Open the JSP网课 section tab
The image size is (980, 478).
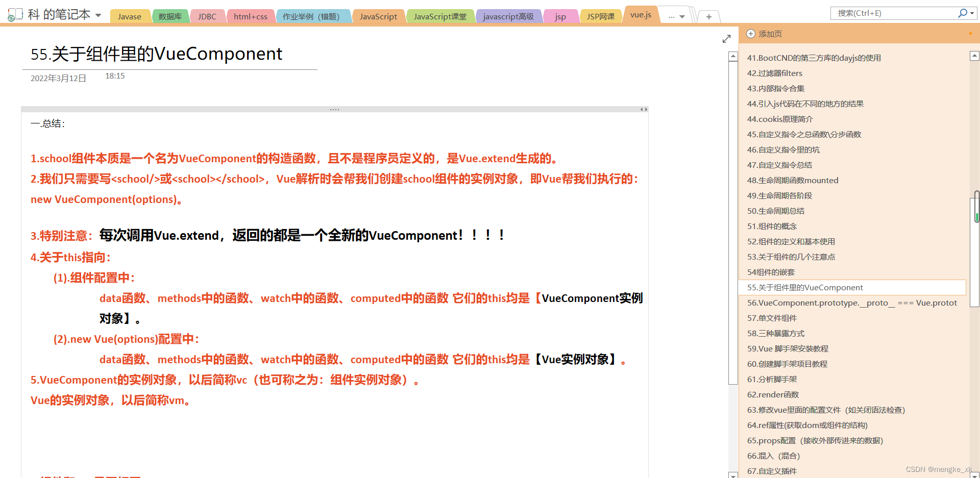pos(601,16)
